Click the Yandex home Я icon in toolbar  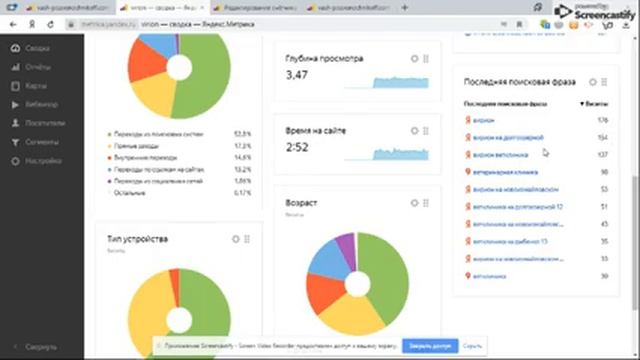pos(32,24)
